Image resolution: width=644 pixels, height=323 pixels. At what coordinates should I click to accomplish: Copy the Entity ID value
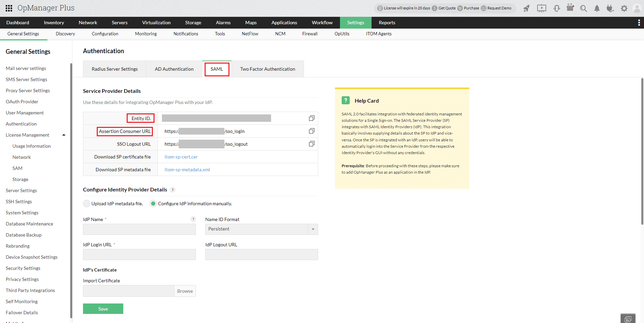[x=312, y=118]
